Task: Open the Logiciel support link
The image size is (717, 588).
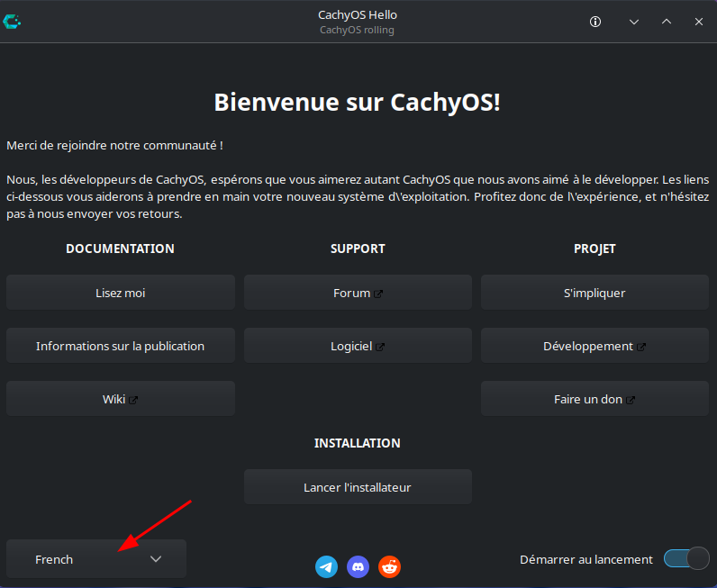Action: click(358, 346)
